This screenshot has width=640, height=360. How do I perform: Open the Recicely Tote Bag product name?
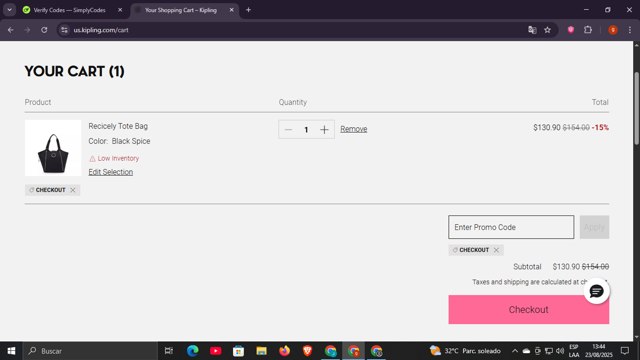coord(118,126)
